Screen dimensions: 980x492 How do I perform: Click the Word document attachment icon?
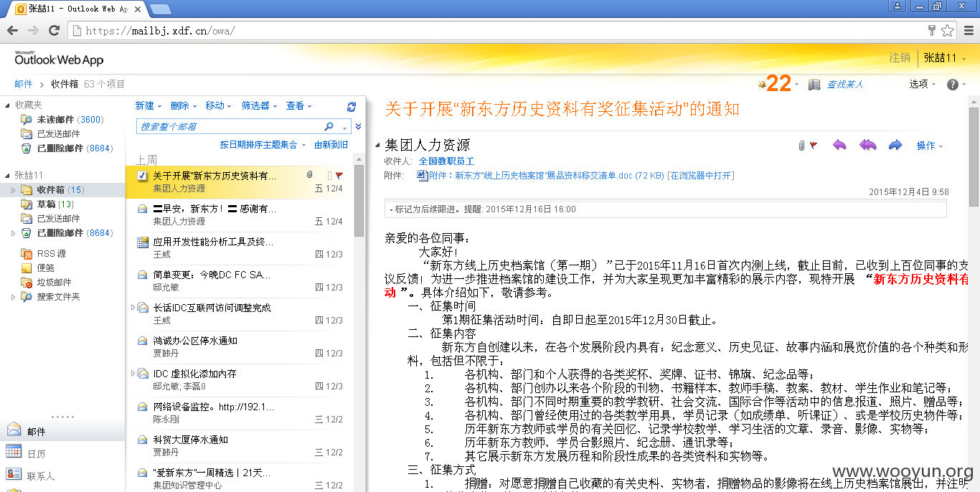point(423,175)
